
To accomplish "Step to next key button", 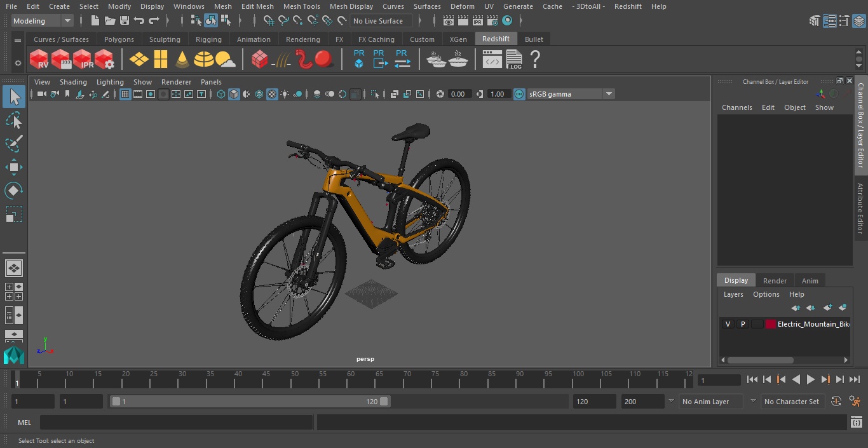I will tap(825, 379).
